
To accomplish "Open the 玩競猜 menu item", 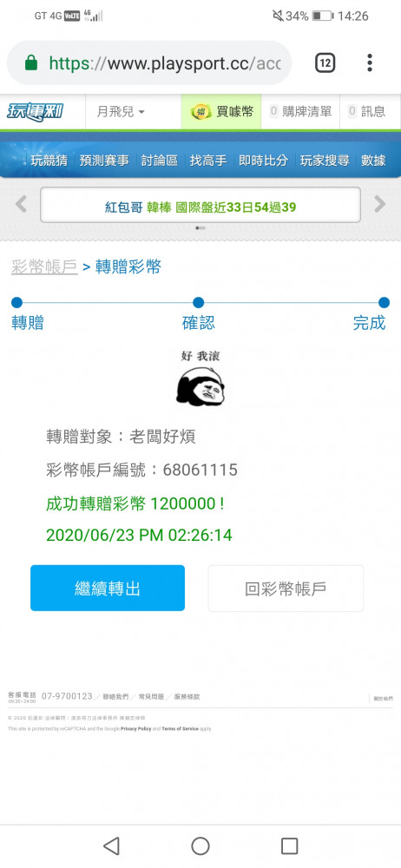I will tap(49, 161).
